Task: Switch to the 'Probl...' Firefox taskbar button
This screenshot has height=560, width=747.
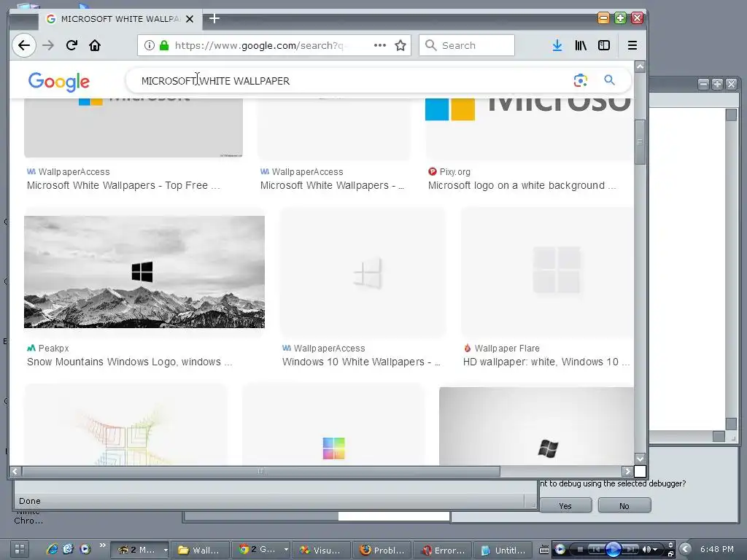Action: 382,550
